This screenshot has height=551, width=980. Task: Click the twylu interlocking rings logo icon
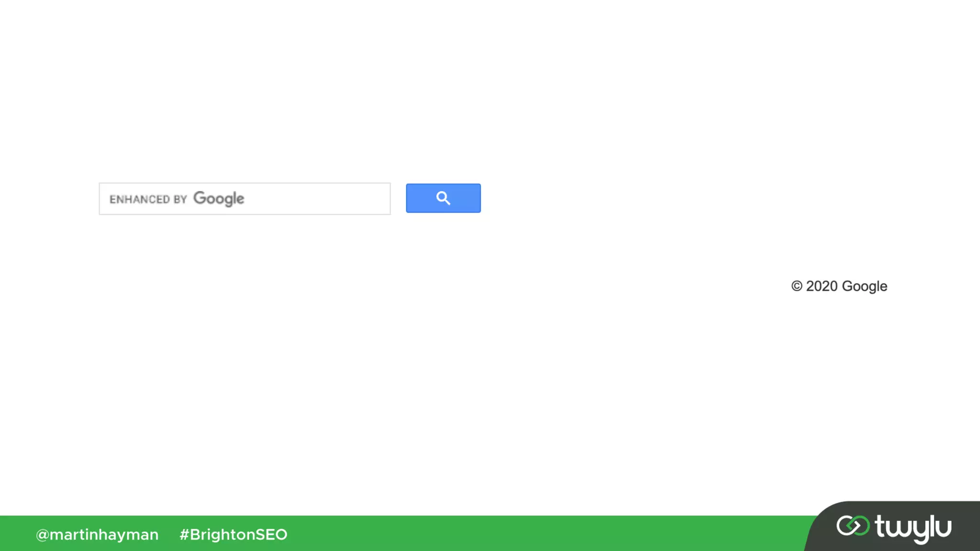[x=853, y=526]
